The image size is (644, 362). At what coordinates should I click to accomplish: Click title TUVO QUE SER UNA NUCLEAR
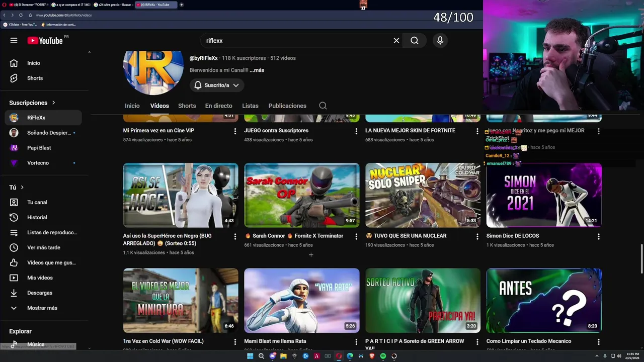(406, 236)
